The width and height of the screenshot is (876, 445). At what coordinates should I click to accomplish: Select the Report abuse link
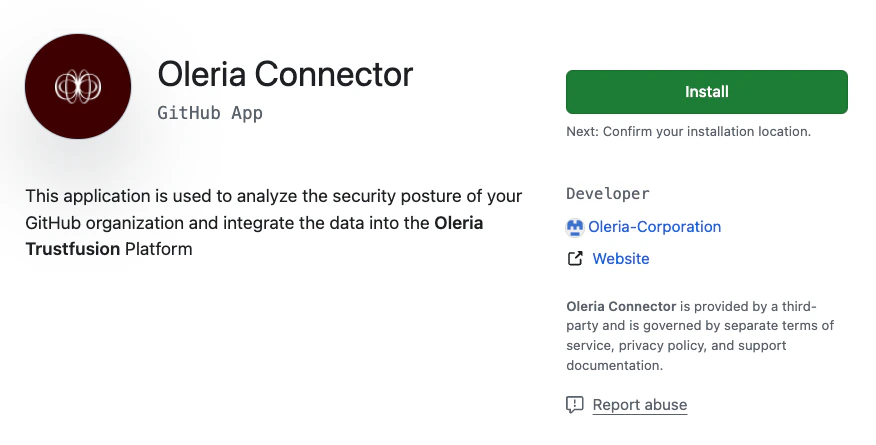click(x=639, y=405)
